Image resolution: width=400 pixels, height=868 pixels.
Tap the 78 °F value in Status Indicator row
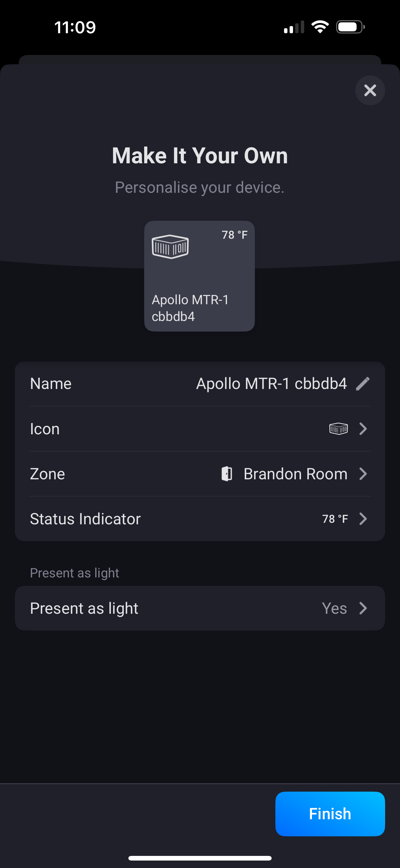335,519
